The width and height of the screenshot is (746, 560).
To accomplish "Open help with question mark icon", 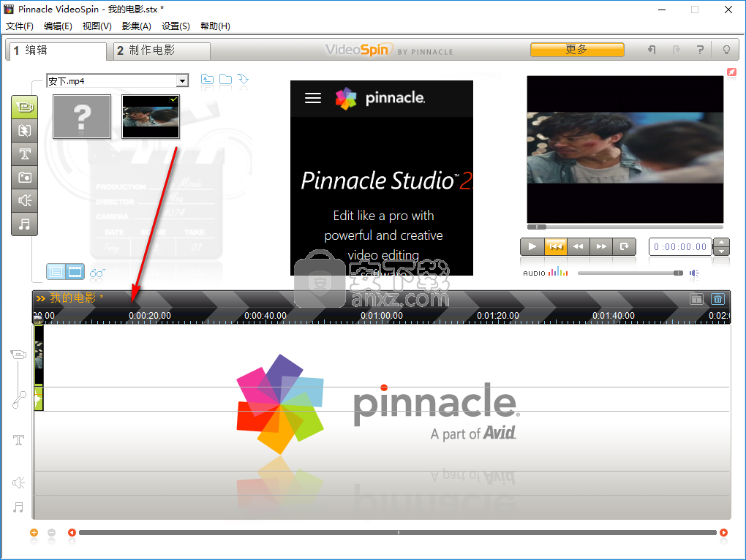I will (x=700, y=50).
